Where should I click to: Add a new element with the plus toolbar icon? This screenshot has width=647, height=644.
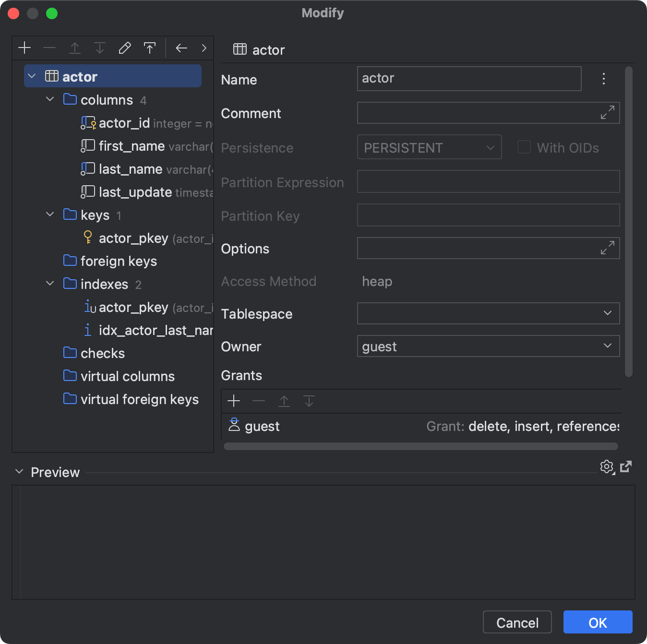tap(24, 48)
